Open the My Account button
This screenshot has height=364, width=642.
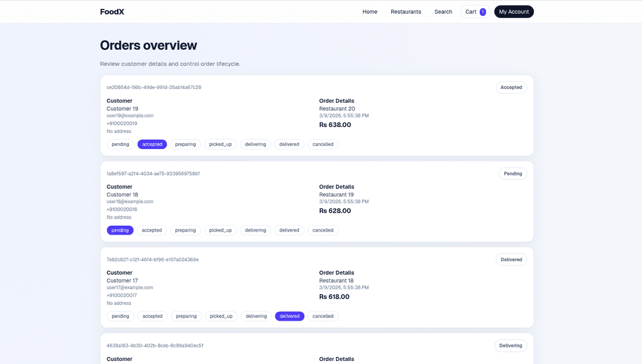514,11
